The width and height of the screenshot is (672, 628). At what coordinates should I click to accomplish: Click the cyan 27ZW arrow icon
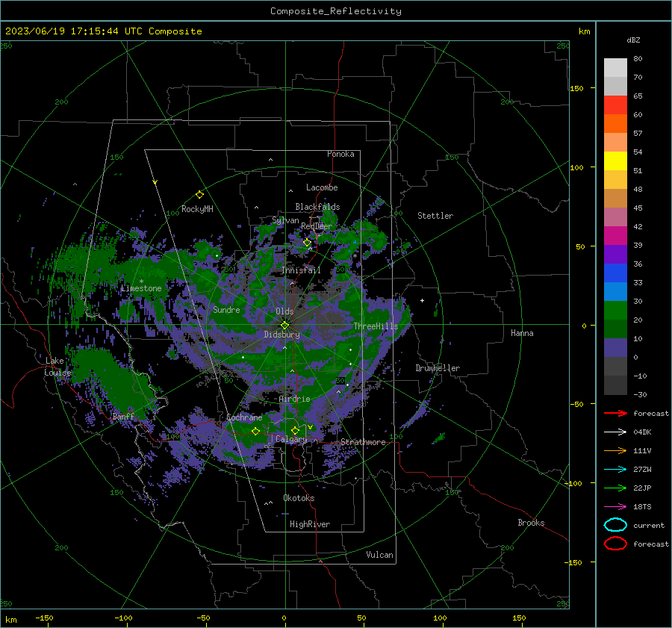point(615,470)
